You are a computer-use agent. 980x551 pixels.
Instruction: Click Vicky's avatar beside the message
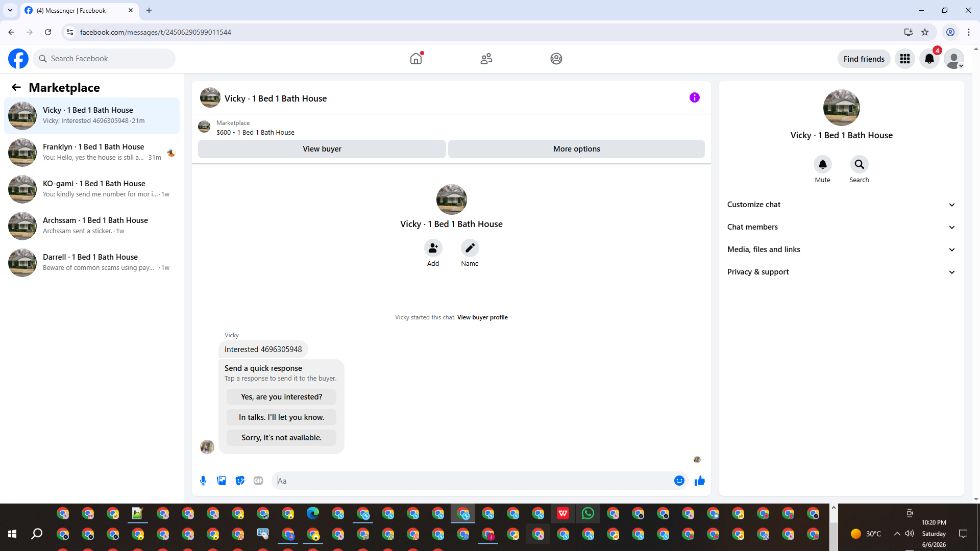click(207, 447)
